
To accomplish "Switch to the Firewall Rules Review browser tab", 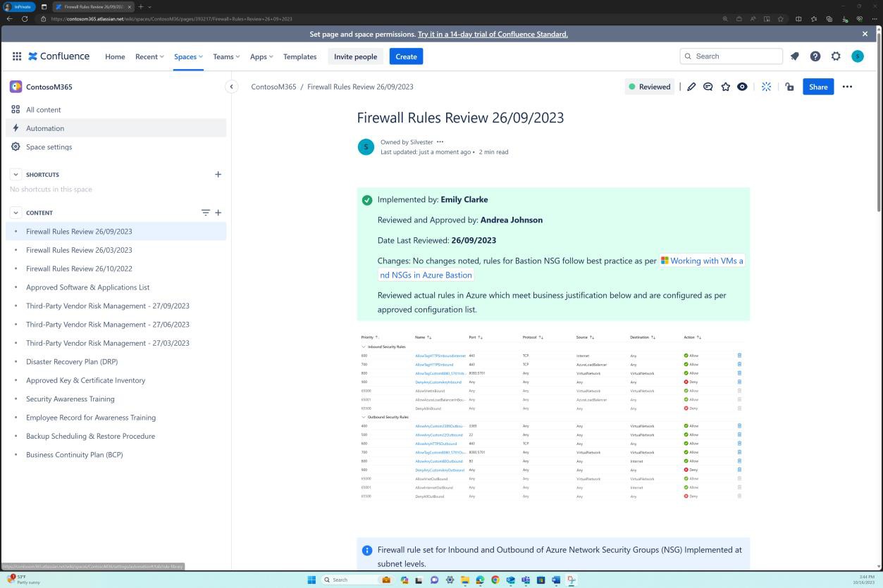I will (x=92, y=6).
